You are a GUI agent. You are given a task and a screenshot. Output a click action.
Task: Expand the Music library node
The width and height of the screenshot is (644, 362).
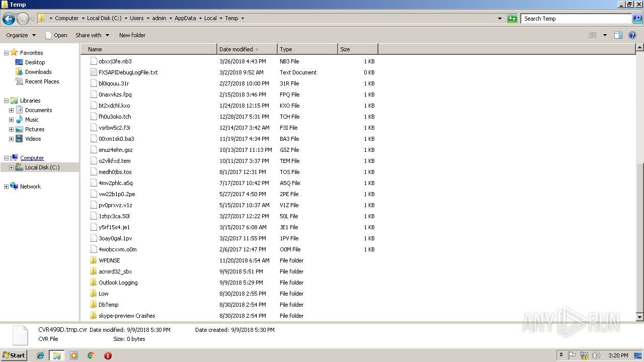[x=11, y=120]
